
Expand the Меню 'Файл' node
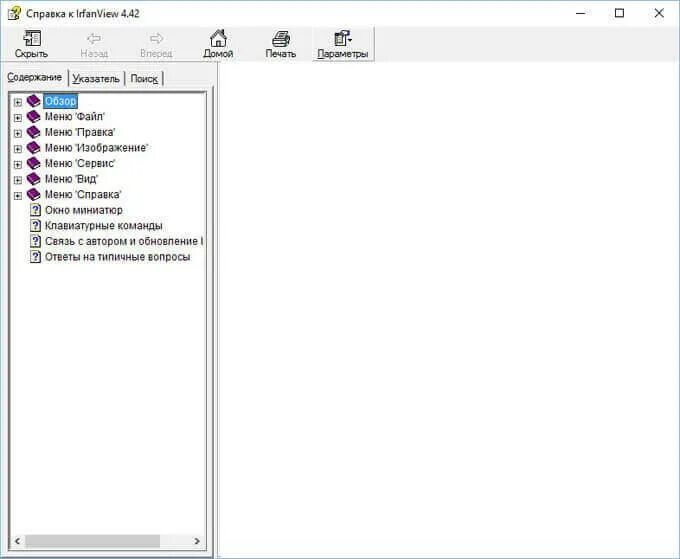pos(17,118)
